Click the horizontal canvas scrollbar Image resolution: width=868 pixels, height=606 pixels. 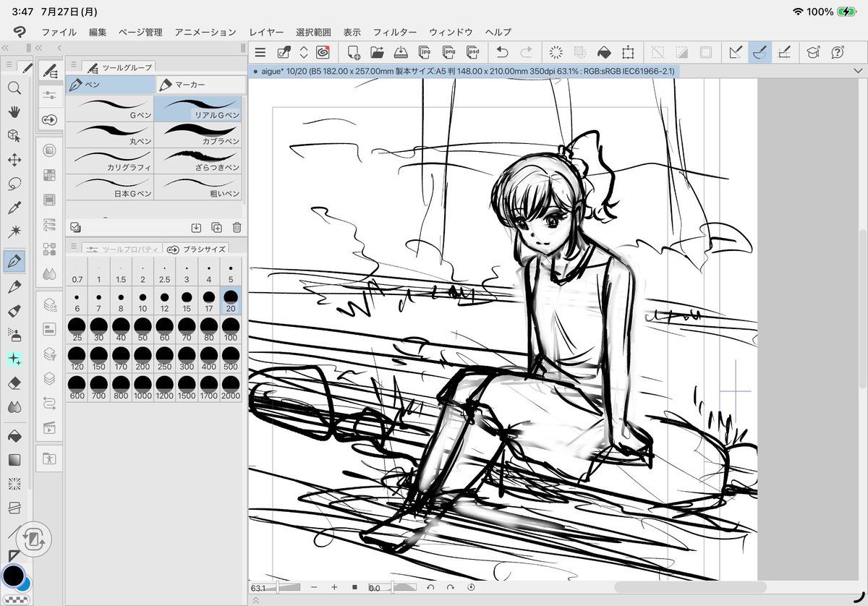point(689,587)
